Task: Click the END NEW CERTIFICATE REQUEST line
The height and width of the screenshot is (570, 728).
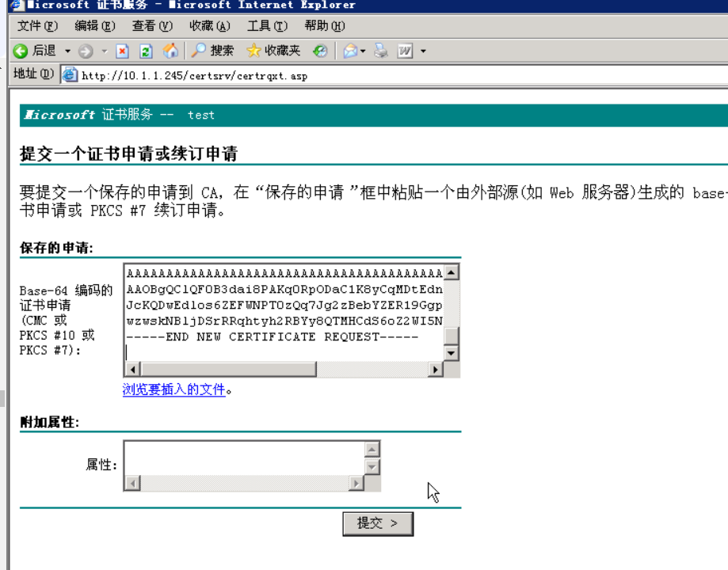Action: point(273,336)
